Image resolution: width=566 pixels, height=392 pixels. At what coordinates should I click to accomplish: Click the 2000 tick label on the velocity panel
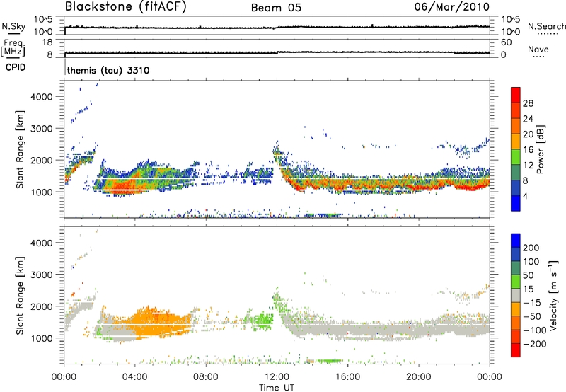(42, 306)
